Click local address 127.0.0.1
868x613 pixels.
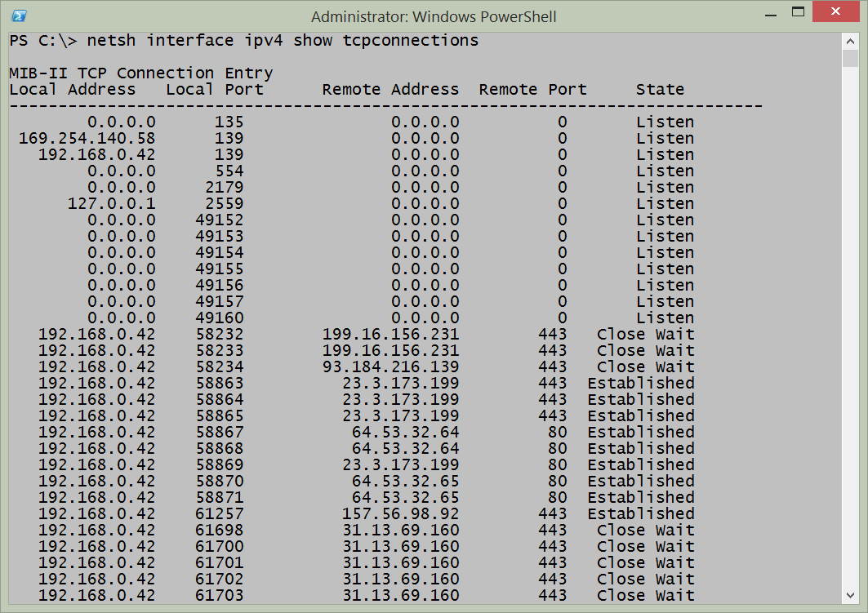coord(111,204)
